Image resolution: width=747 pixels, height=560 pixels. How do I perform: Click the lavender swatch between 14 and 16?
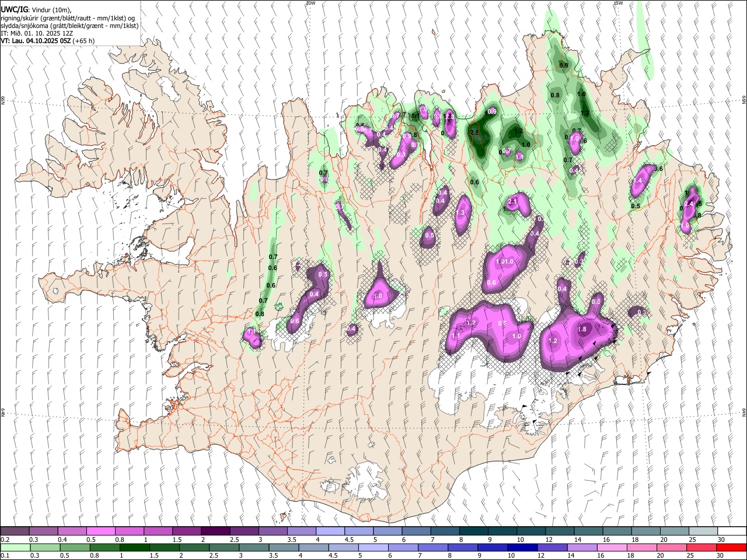(582, 547)
